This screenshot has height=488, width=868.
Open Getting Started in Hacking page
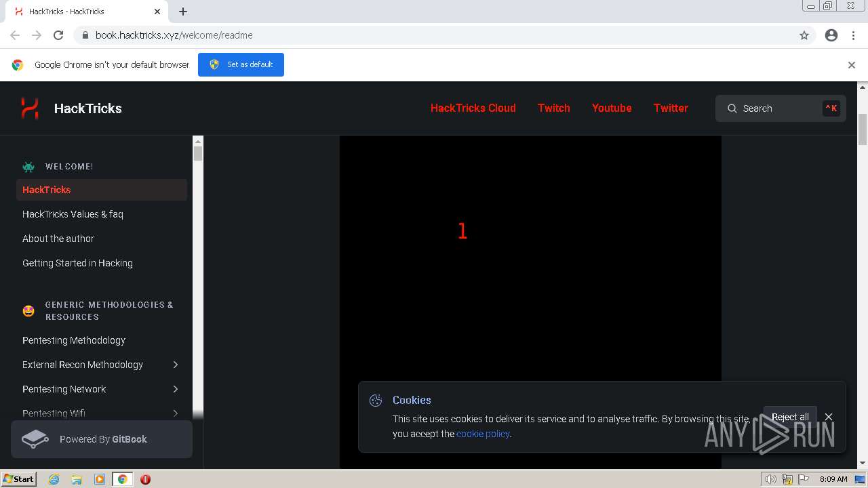77,263
